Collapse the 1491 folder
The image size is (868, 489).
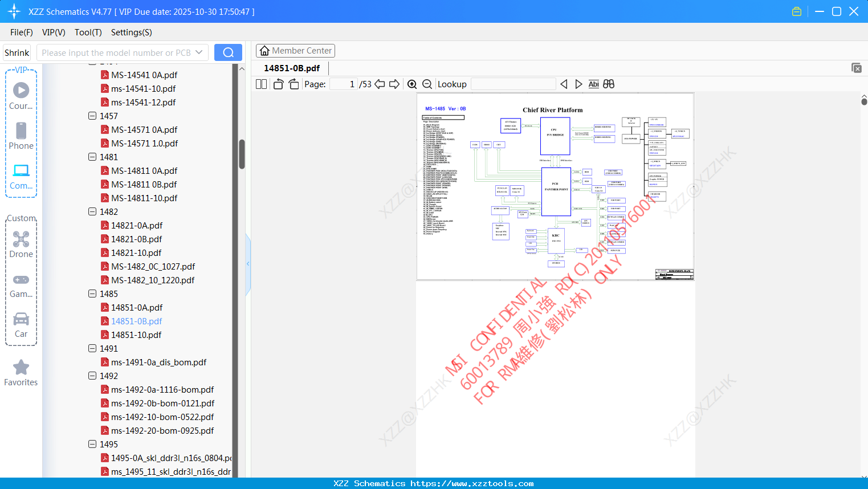click(x=92, y=348)
